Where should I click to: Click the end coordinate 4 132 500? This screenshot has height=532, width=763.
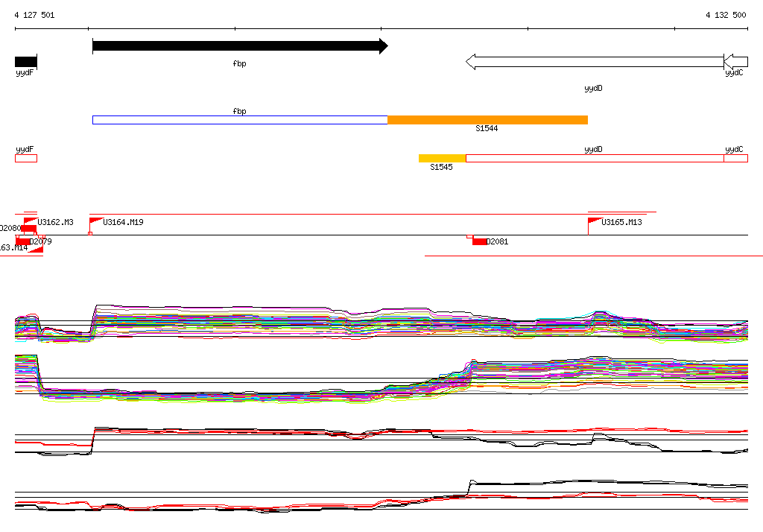pyautogui.click(x=726, y=15)
